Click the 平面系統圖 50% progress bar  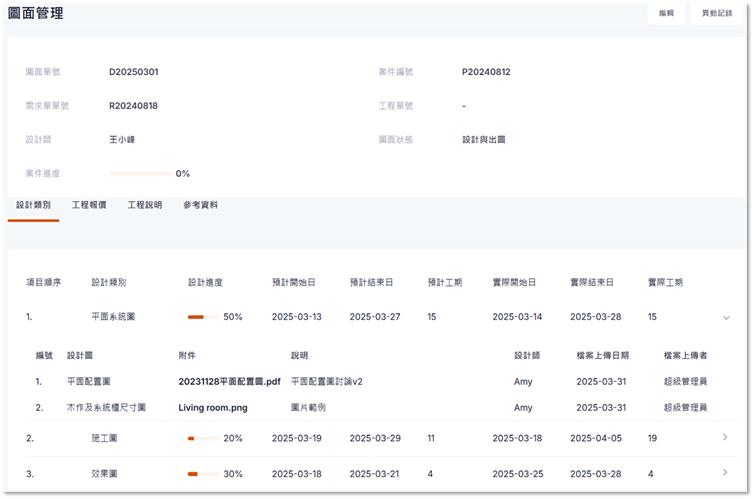(x=203, y=317)
